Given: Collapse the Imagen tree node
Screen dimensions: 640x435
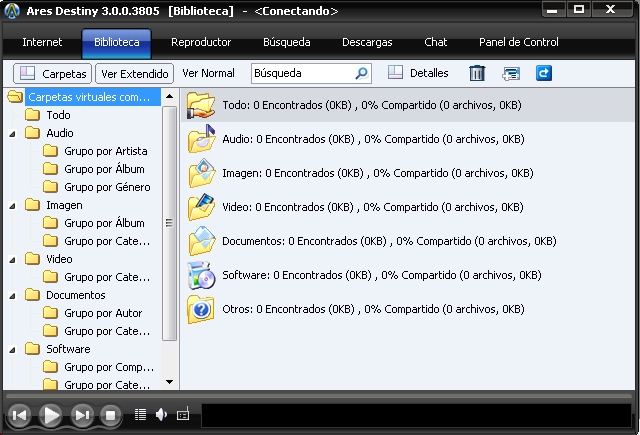Looking at the screenshot, I should tap(12, 206).
